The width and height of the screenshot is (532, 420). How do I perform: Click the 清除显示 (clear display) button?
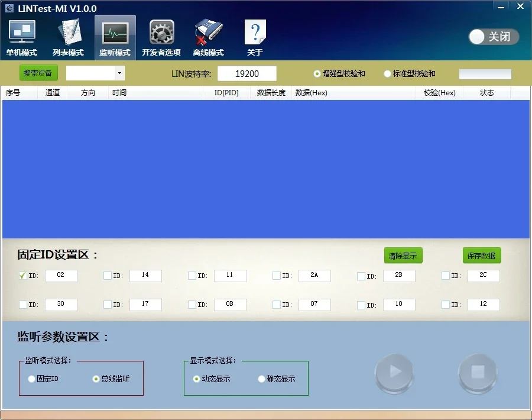(x=403, y=255)
